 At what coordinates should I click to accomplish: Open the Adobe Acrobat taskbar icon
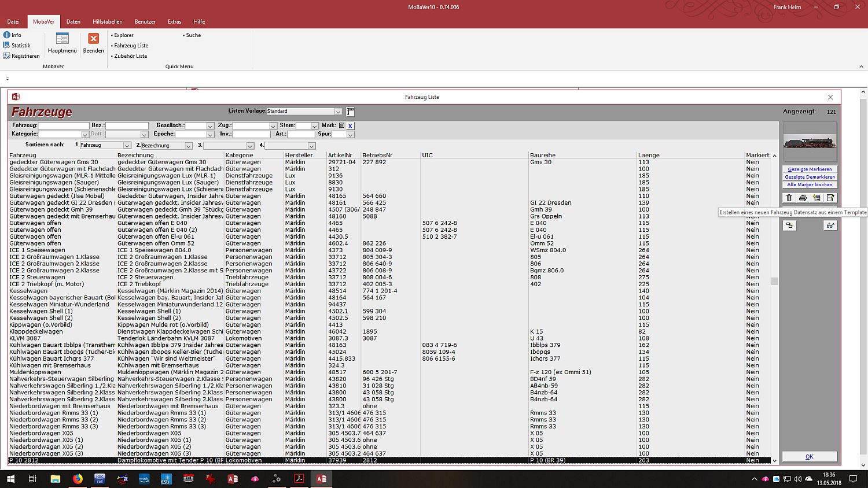(299, 479)
